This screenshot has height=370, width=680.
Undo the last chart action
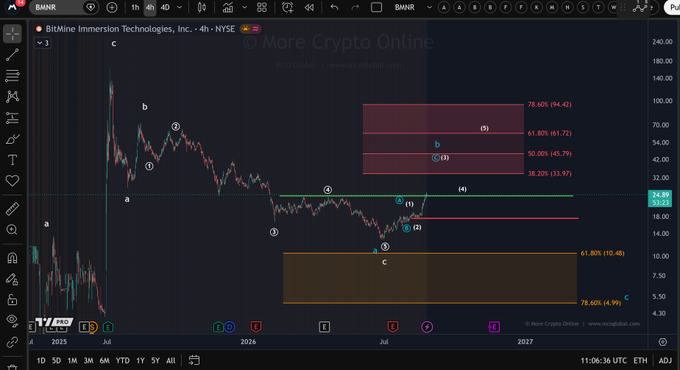tap(334, 7)
